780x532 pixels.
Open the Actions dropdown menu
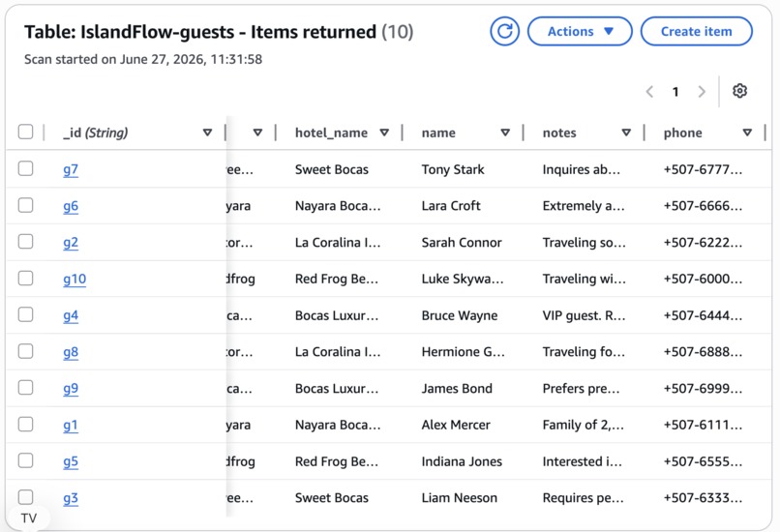(x=580, y=31)
